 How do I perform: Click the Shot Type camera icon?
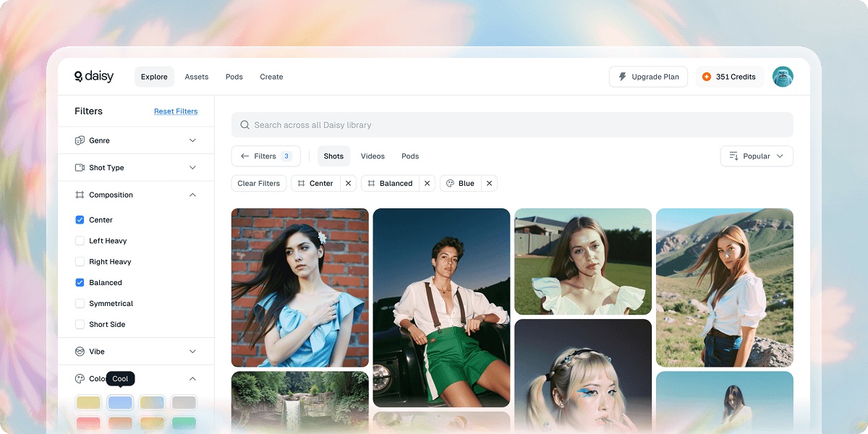pyautogui.click(x=78, y=167)
